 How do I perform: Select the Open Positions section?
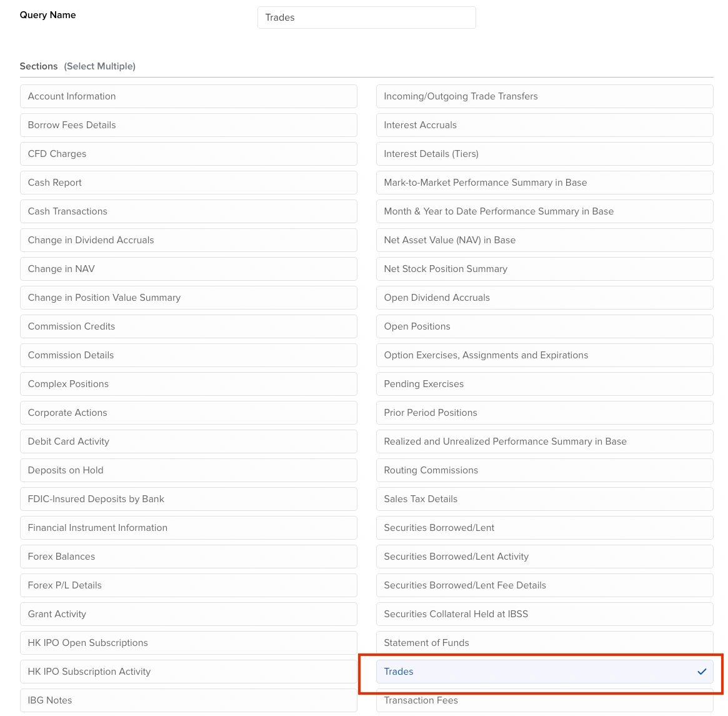544,326
